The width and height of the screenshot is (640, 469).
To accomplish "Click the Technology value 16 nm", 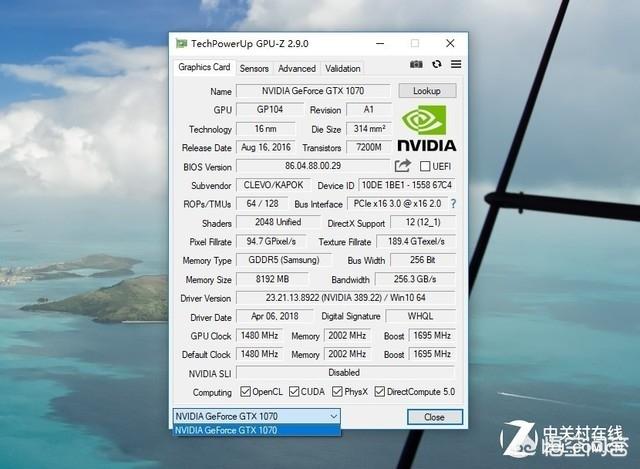I will click(266, 129).
